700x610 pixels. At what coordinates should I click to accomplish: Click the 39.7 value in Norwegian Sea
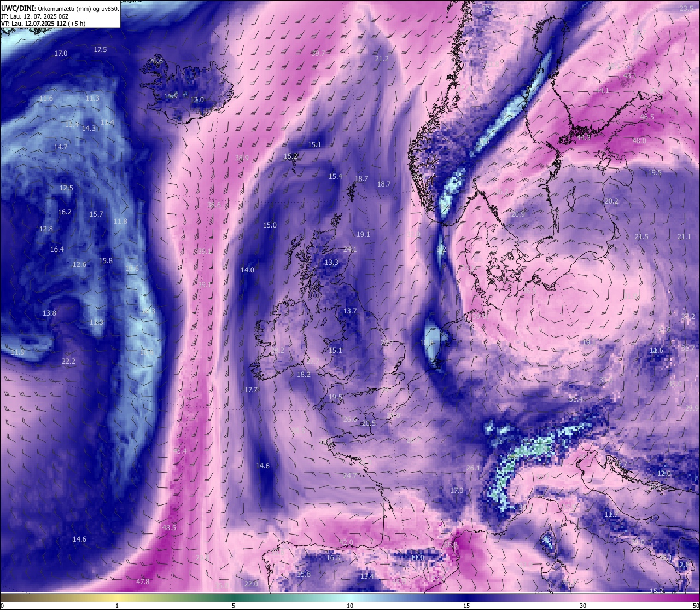pos(318,54)
